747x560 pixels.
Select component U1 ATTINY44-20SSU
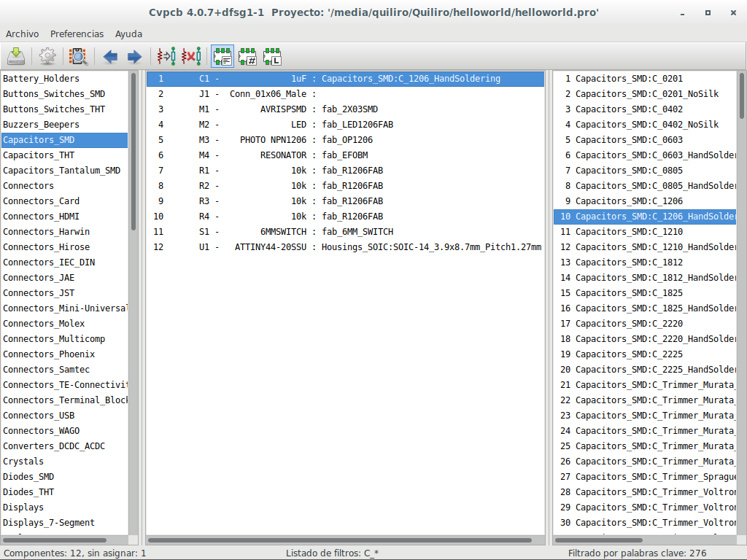[x=345, y=246]
